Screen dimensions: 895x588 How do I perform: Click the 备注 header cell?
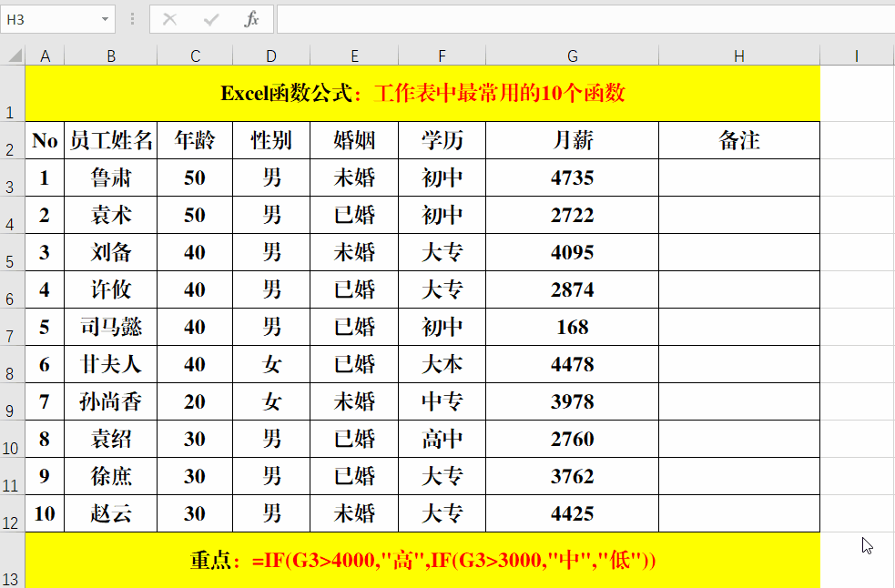[739, 140]
